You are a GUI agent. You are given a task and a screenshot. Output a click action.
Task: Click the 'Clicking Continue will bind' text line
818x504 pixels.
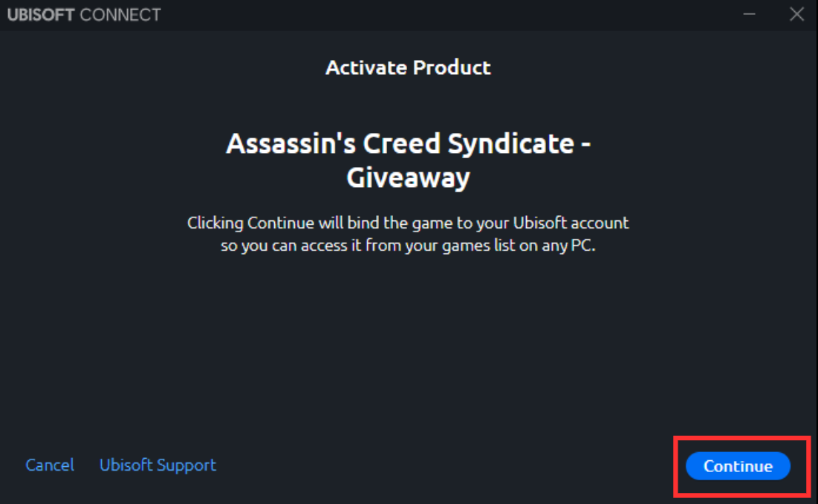pyautogui.click(x=408, y=223)
